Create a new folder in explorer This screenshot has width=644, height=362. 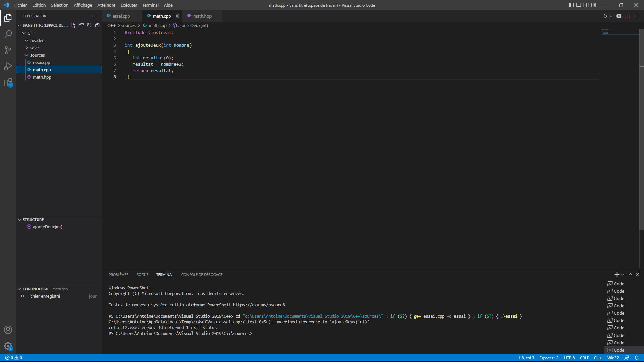point(81,25)
